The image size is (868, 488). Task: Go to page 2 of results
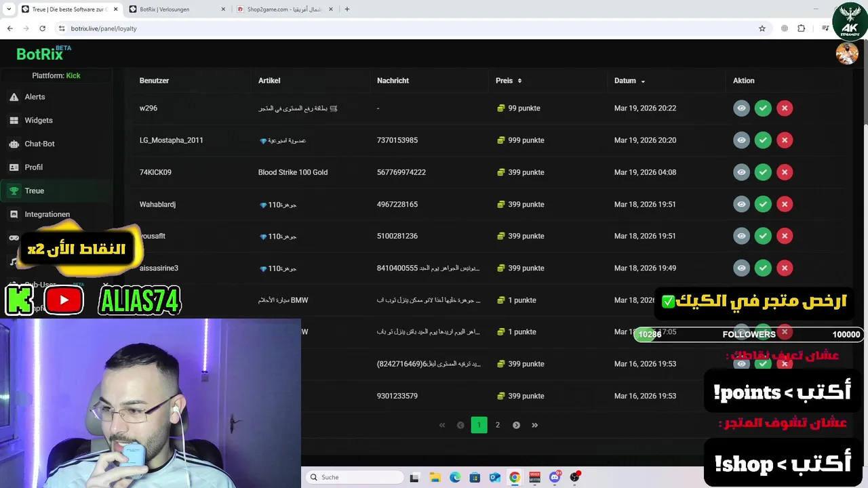tap(498, 425)
